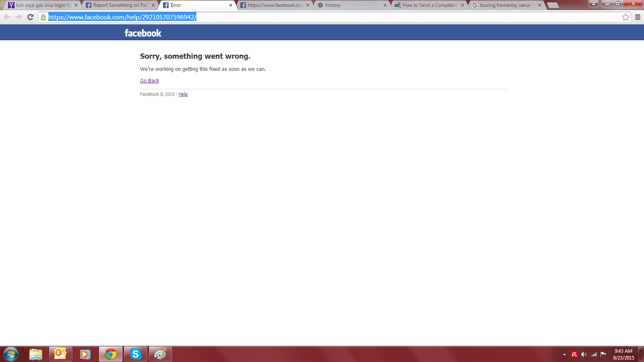Open Skype from the taskbar
The width and height of the screenshot is (644, 362).
point(135,354)
